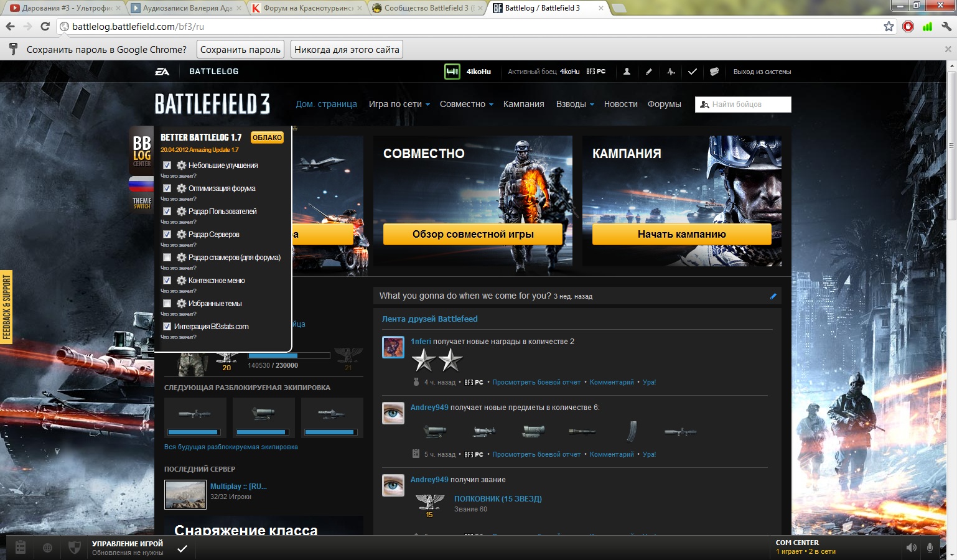Open gear settings for Радар Пользователей
The image size is (957, 560).
(181, 212)
